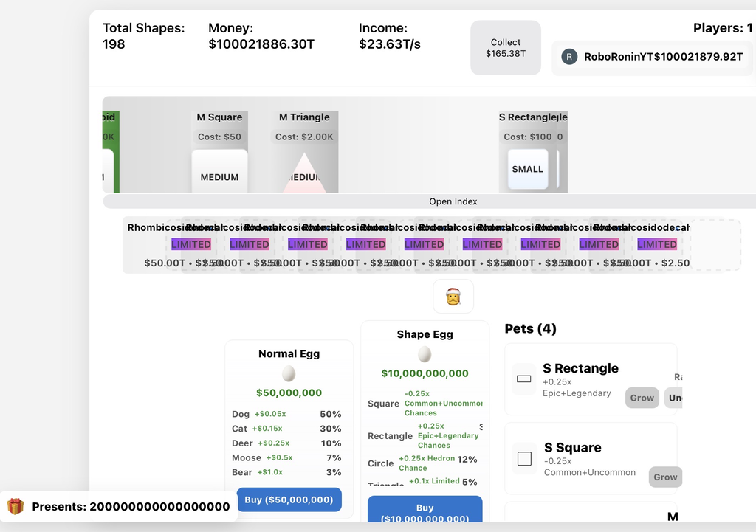
Task: Click the RoboRoninYT player entry
Action: [652, 58]
